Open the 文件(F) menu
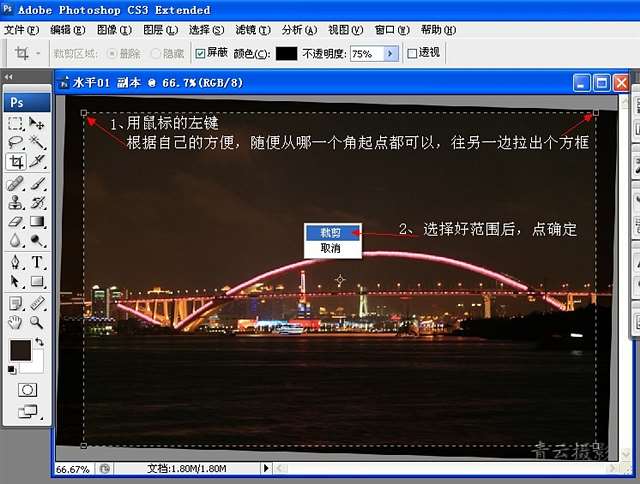This screenshot has height=484, width=640. 21,30
